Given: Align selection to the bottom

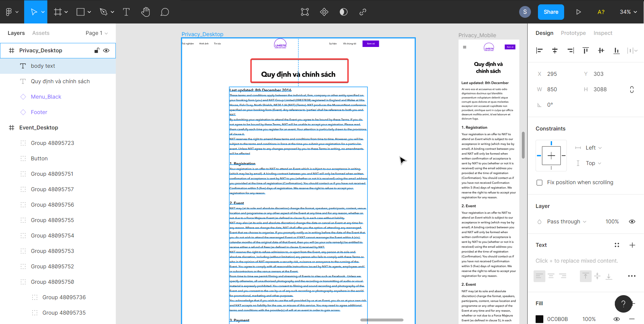Looking at the screenshot, I should coord(616,51).
